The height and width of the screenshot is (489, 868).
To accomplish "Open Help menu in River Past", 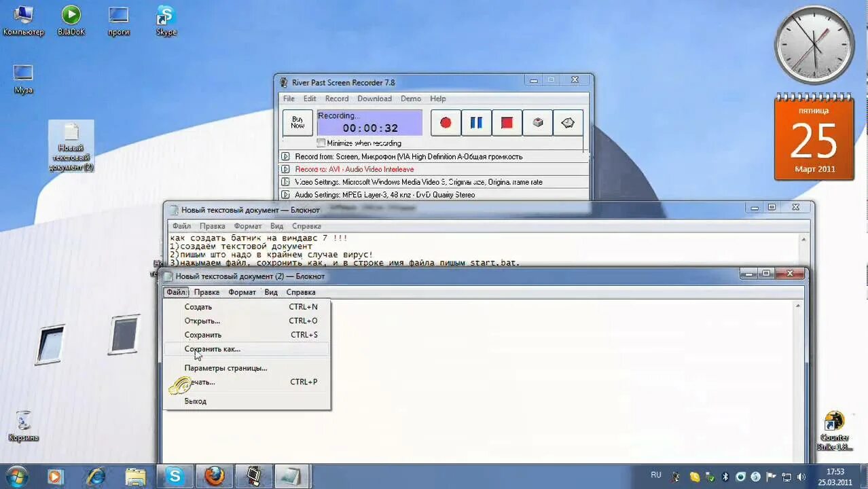I will pyautogui.click(x=438, y=98).
